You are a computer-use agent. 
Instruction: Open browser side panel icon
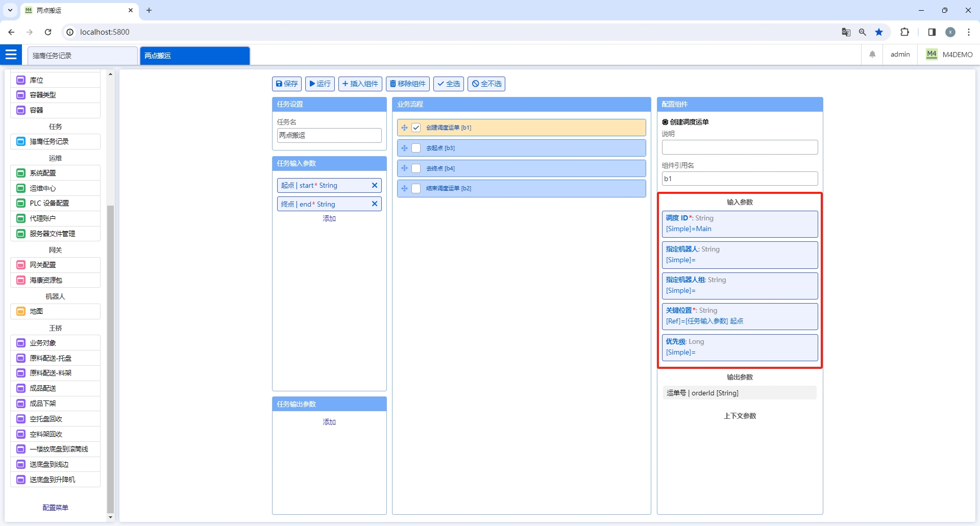[932, 32]
